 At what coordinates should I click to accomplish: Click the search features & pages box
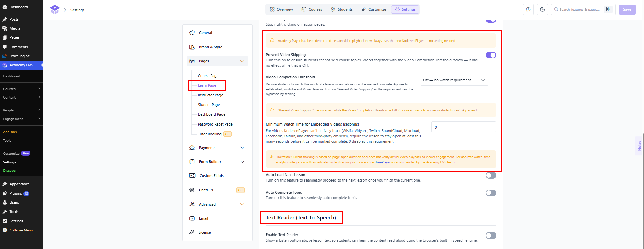(583, 9)
